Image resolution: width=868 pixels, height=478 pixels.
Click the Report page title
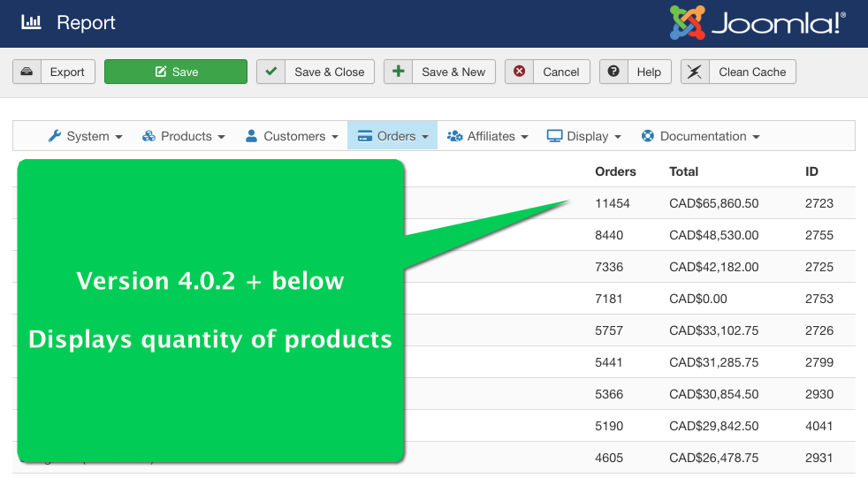86,23
